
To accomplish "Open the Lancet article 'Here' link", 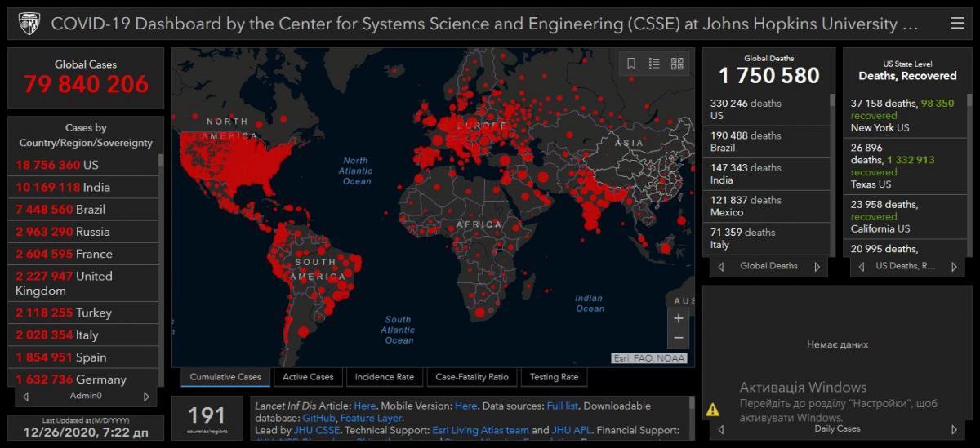I will 365,406.
